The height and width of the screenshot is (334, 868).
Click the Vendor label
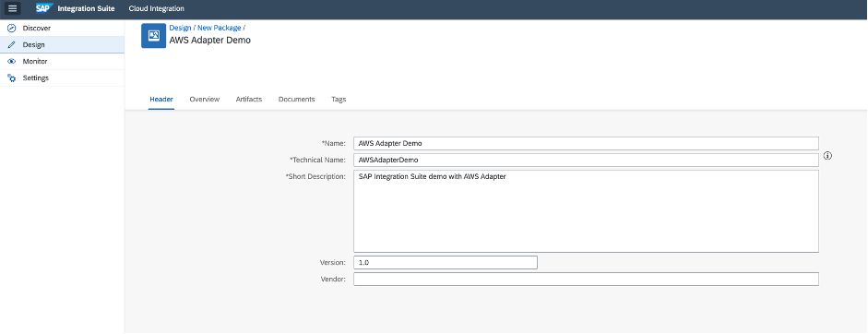[333, 280]
